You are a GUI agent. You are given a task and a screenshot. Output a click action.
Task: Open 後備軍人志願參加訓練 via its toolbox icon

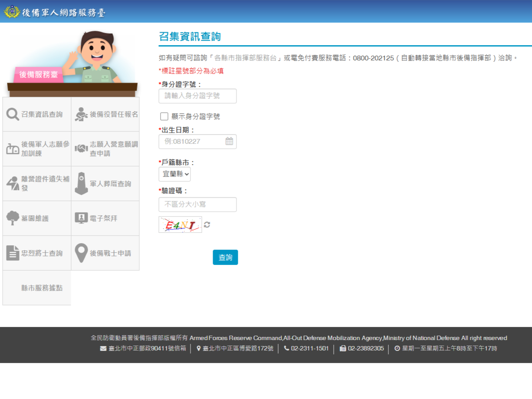[12, 148]
